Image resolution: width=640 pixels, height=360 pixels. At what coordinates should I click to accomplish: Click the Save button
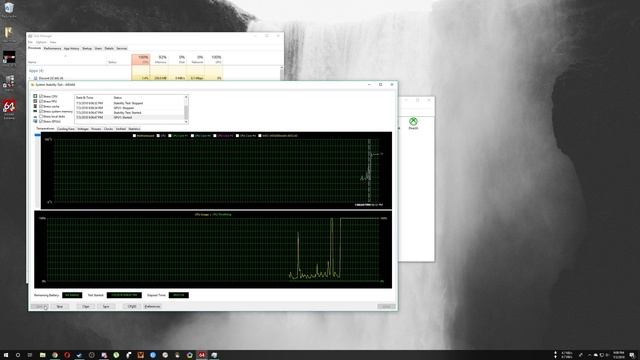[106, 306]
